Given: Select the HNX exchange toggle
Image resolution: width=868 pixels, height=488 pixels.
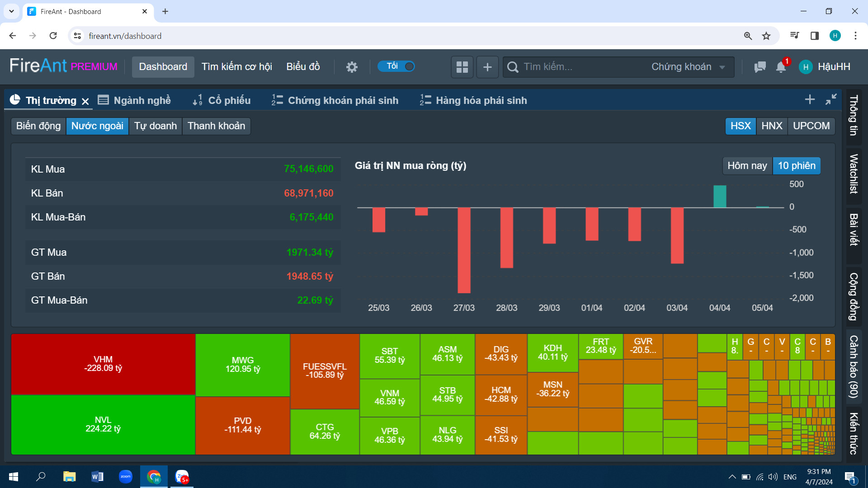Looking at the screenshot, I should coord(772,126).
